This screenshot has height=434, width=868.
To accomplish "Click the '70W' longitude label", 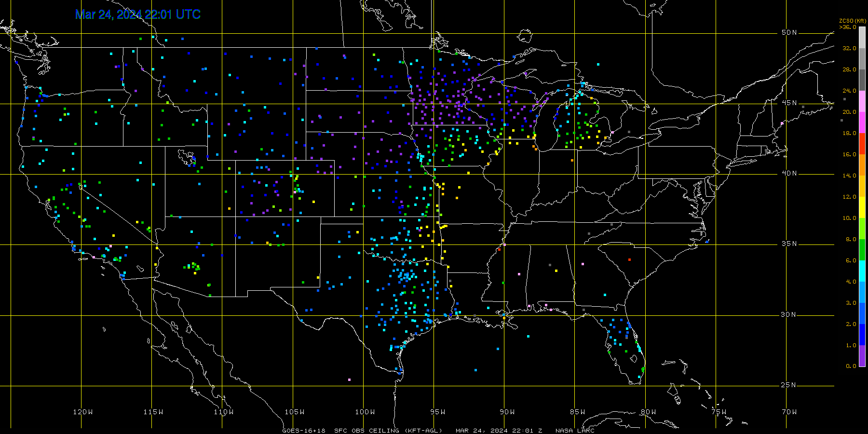I will (x=789, y=412).
